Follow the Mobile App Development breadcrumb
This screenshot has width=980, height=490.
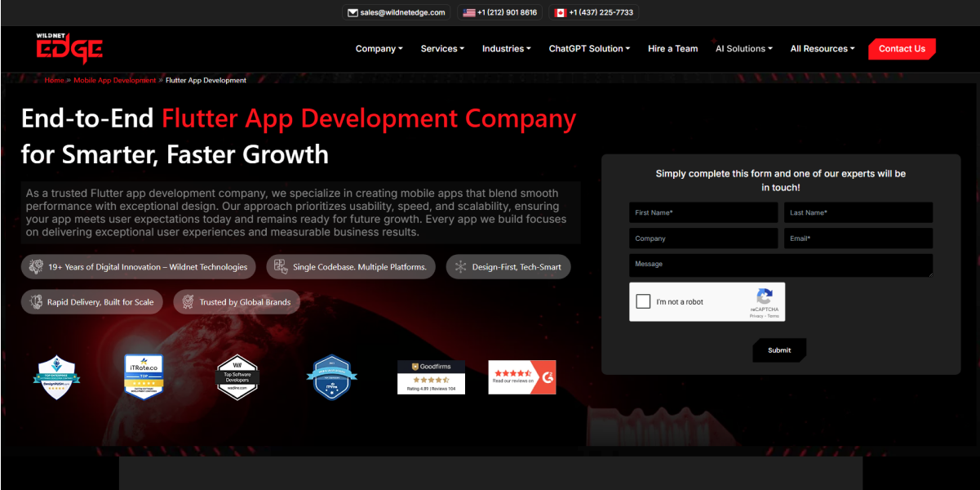[114, 81]
